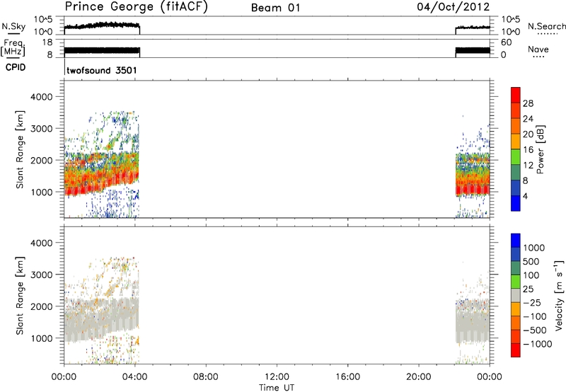This screenshot has width=566, height=392.
Task: Select the "04:00" time tick label
Action: (134, 377)
